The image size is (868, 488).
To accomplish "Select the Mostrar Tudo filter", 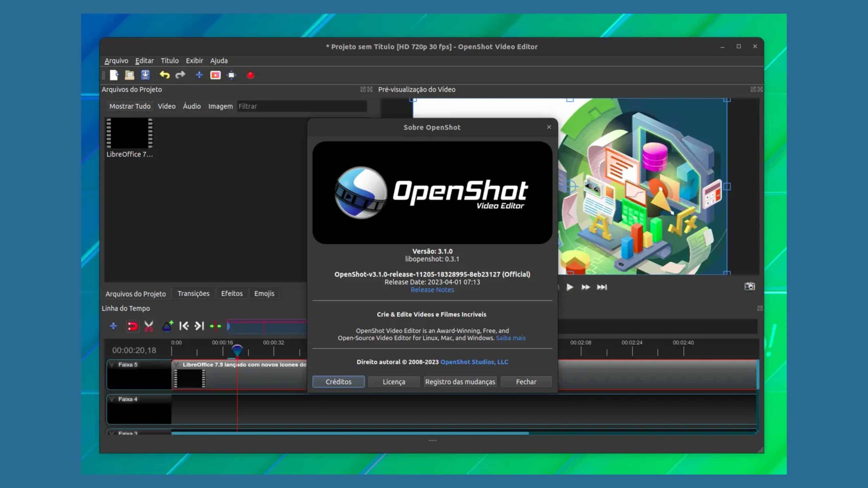I will pyautogui.click(x=130, y=106).
